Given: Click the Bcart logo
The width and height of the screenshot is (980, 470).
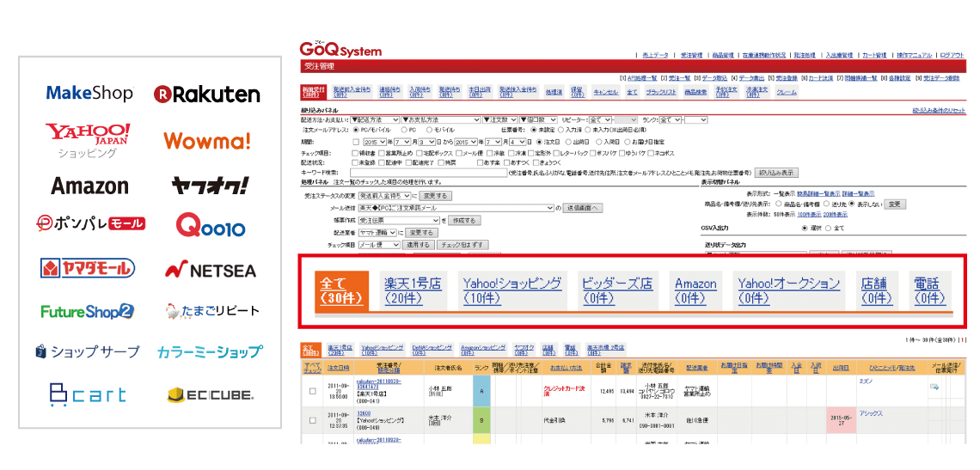Looking at the screenshot, I should [88, 394].
